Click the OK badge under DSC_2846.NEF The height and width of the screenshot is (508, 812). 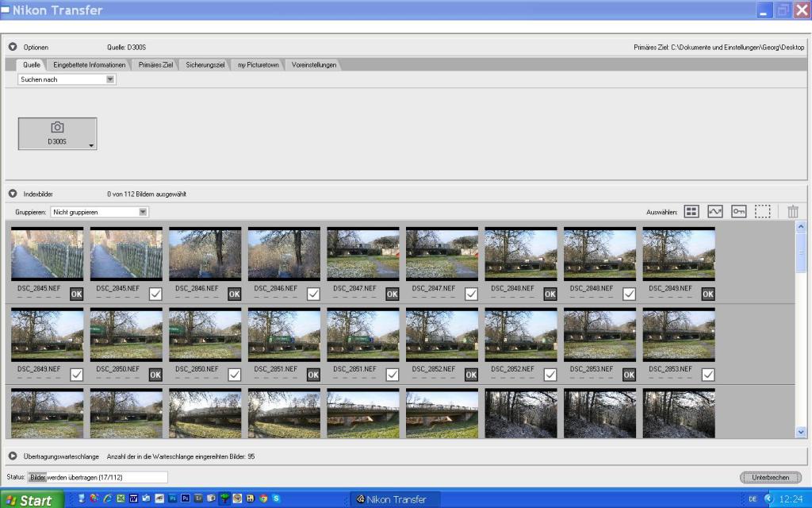coord(234,294)
